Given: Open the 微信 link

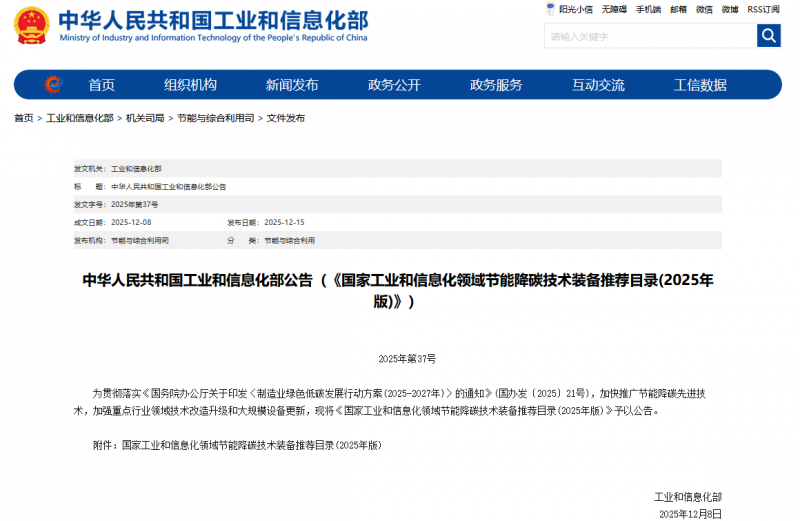Looking at the screenshot, I should click(x=704, y=9).
